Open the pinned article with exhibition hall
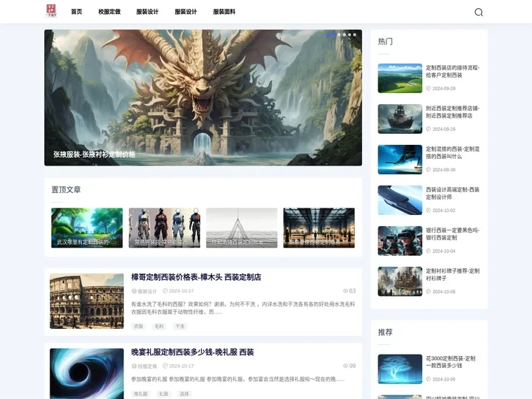Viewport: 532px width, 399px height. 319,228
